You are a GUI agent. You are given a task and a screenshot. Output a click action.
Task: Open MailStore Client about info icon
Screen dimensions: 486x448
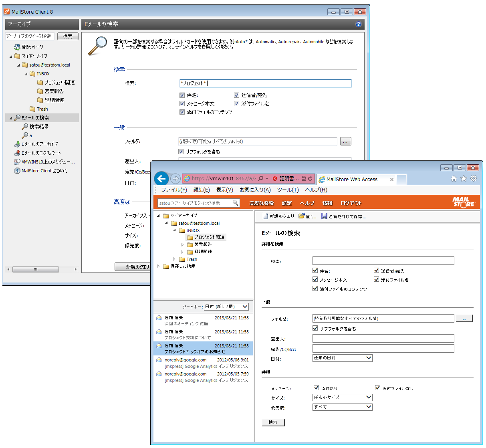coord(17,171)
